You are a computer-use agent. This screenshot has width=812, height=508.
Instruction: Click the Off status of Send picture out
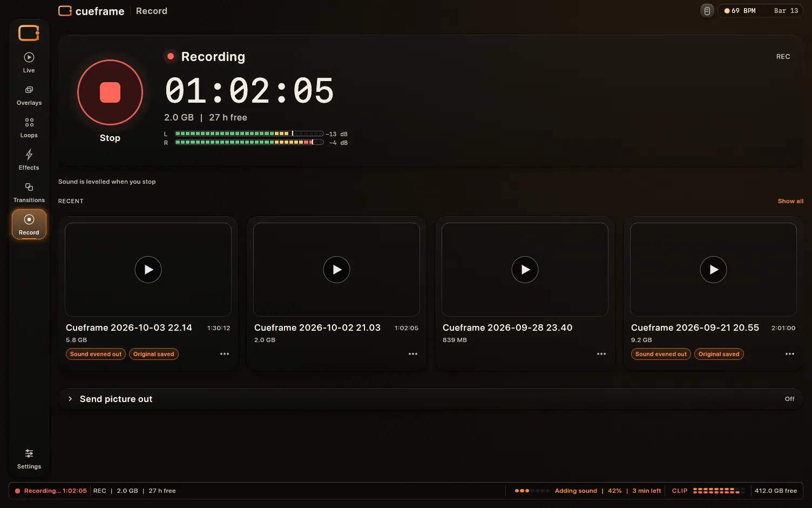789,399
